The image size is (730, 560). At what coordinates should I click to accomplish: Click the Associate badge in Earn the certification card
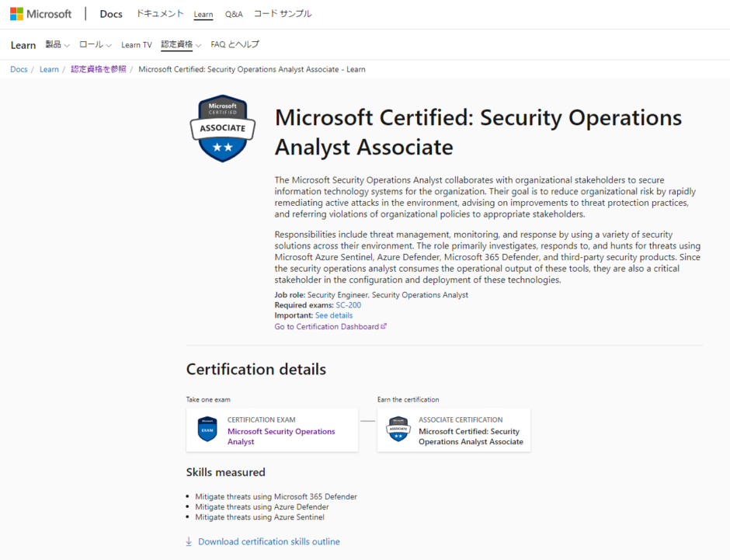click(x=398, y=430)
